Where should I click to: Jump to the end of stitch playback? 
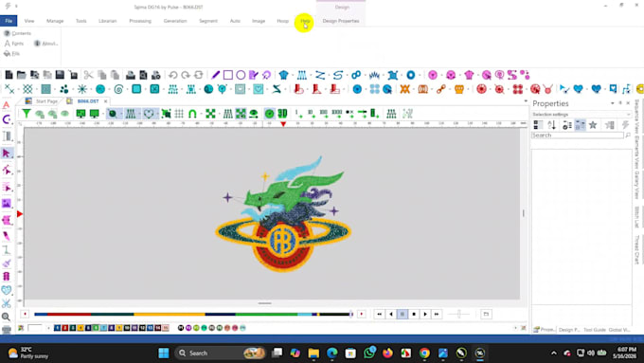click(x=437, y=314)
